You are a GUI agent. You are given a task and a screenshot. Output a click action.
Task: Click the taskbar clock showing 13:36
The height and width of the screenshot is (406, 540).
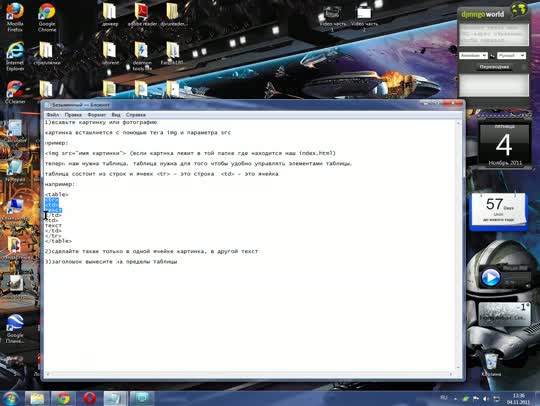(518, 399)
